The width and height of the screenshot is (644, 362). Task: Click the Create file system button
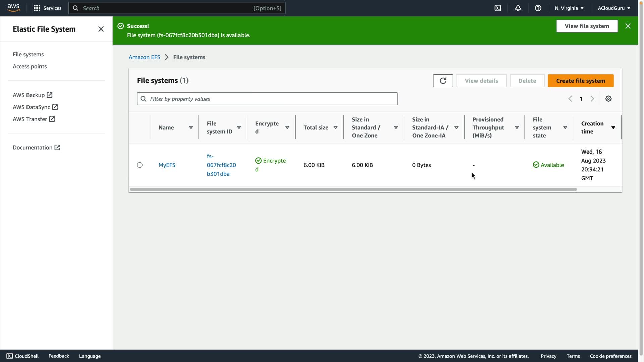(x=580, y=81)
